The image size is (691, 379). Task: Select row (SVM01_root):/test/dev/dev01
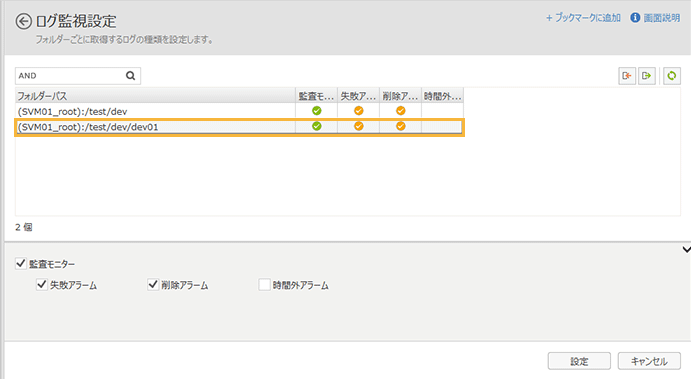[x=239, y=127]
